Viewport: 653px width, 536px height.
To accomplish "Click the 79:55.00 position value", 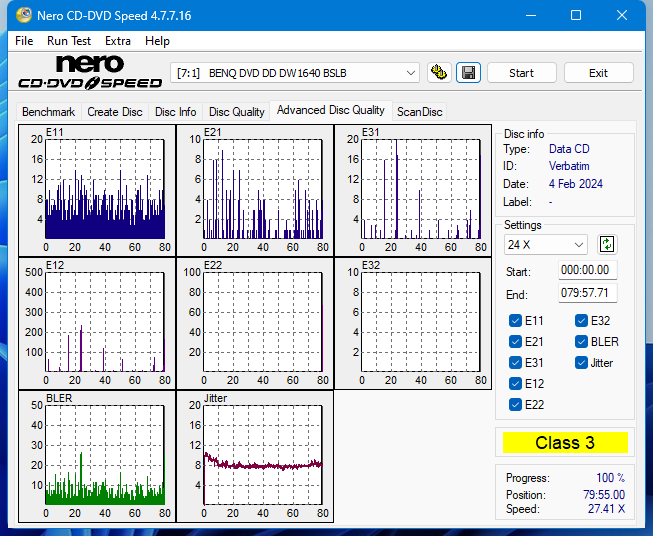I will pos(604,495).
